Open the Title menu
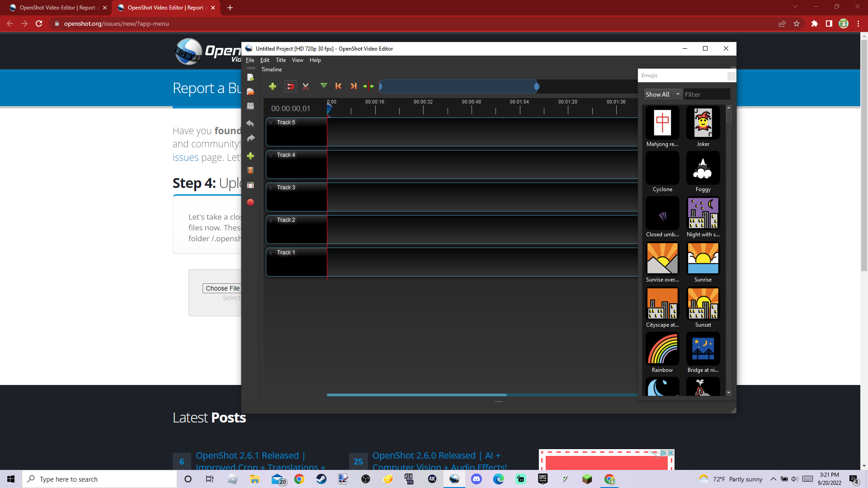Screen dimensions: 868x488 281,60
